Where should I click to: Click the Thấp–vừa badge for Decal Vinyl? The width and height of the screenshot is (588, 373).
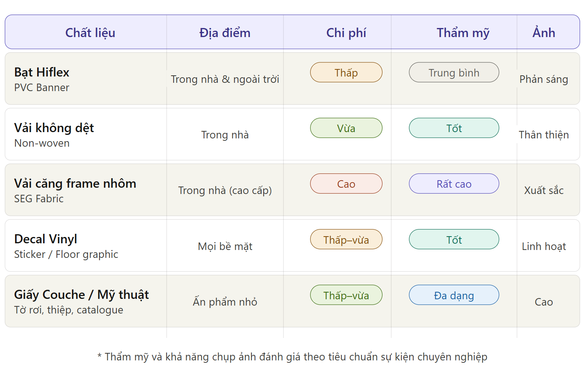click(346, 240)
